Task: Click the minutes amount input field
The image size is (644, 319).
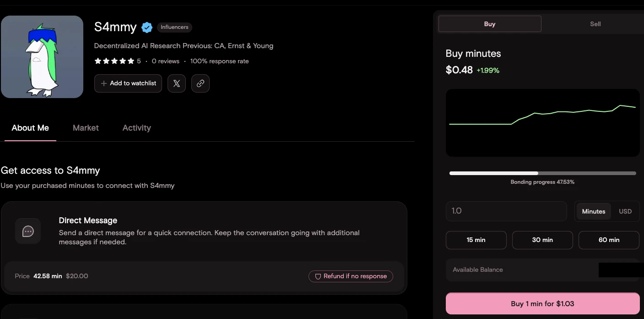Action: pyautogui.click(x=506, y=211)
